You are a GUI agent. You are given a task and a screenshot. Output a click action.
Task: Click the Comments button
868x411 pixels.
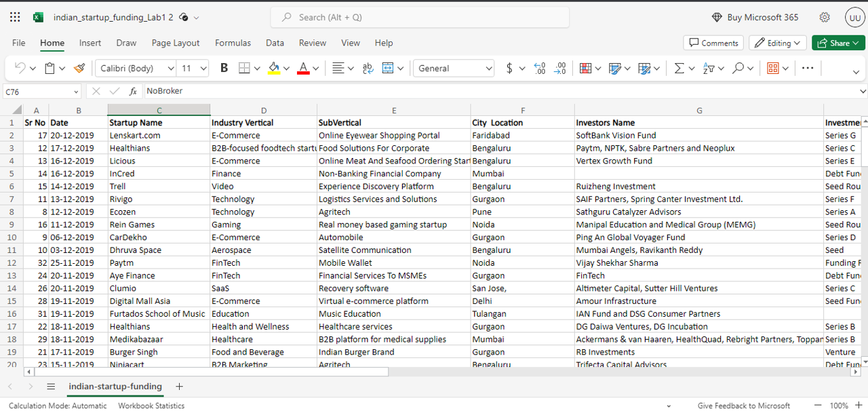tap(713, 43)
